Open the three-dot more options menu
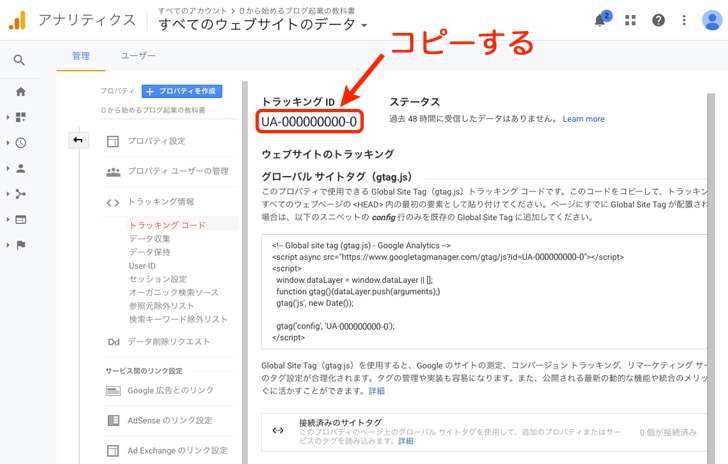Image resolution: width=728 pixels, height=464 pixels. [684, 20]
